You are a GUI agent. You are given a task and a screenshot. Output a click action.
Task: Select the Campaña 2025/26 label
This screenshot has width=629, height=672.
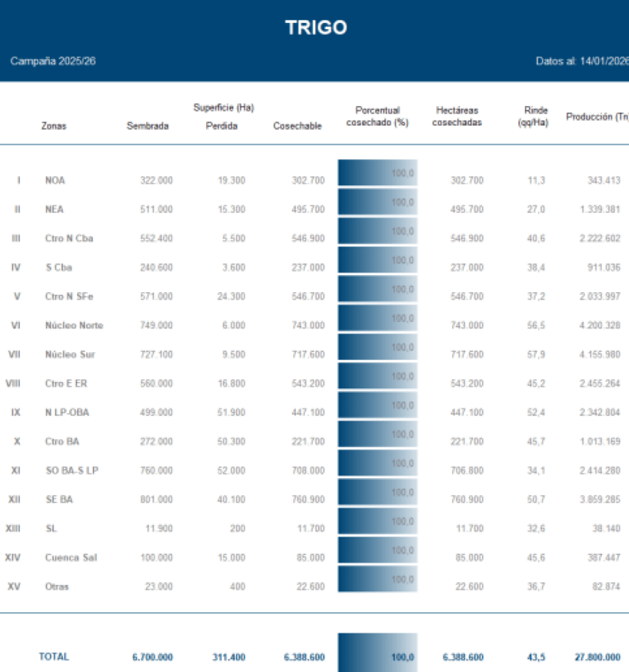53,61
